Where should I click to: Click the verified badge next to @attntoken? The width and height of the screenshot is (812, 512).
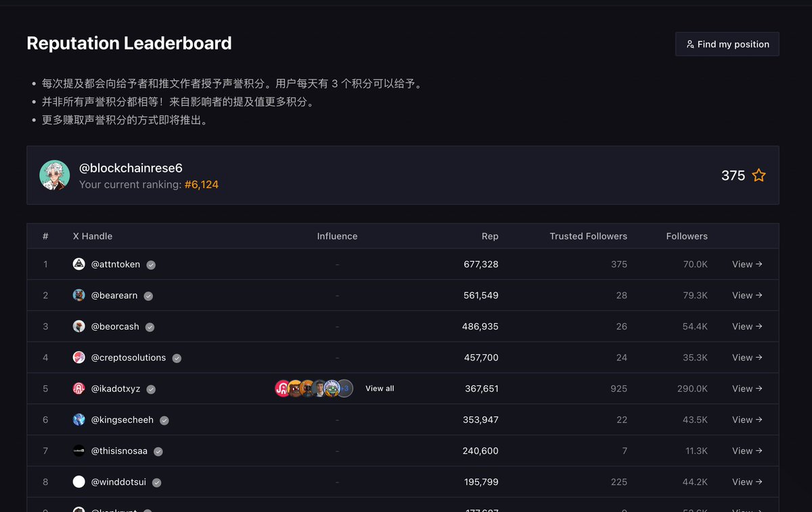151,265
